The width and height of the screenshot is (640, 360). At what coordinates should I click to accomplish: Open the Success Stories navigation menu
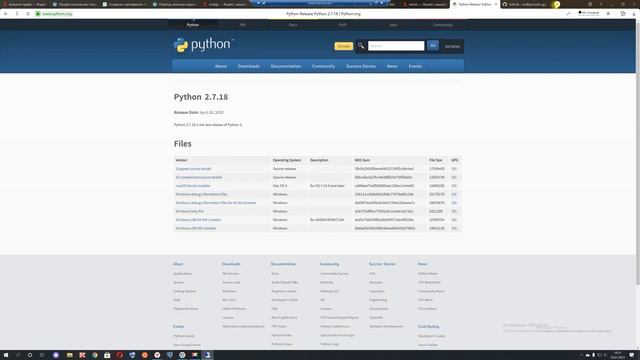click(361, 66)
